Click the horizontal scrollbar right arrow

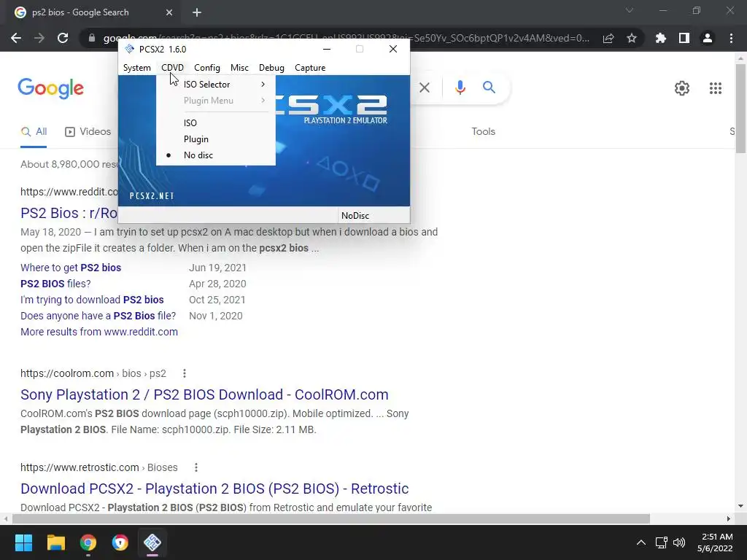tap(729, 518)
